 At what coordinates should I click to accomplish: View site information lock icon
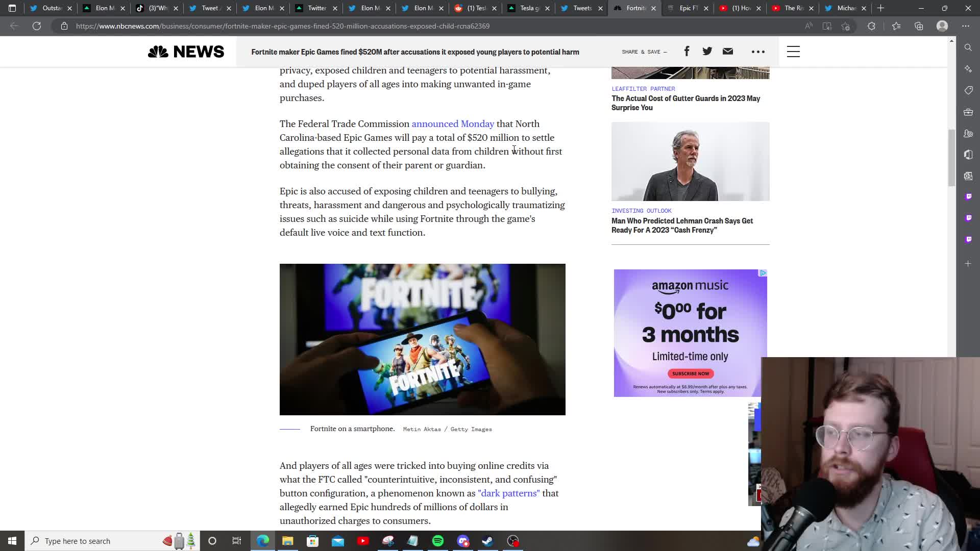click(64, 26)
